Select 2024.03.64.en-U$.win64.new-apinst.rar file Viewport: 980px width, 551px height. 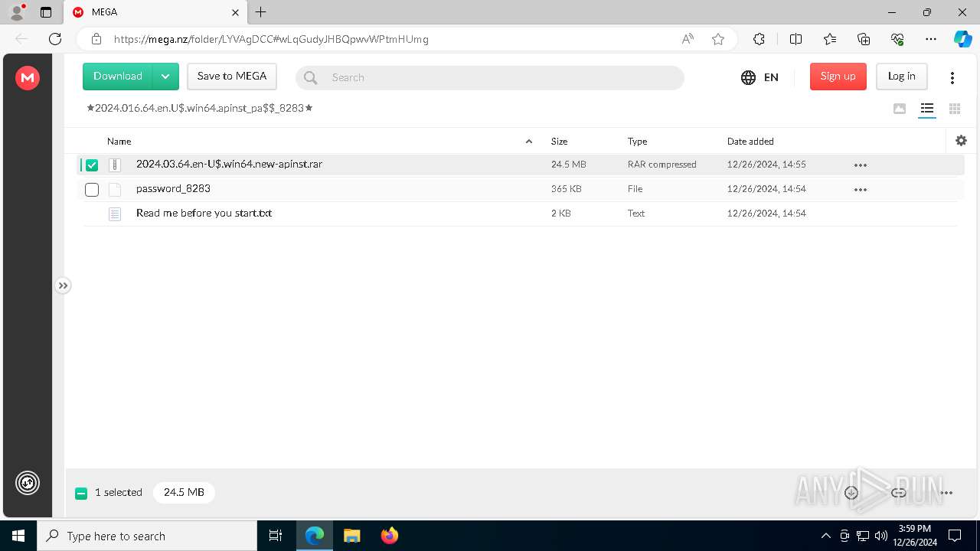[x=229, y=164]
